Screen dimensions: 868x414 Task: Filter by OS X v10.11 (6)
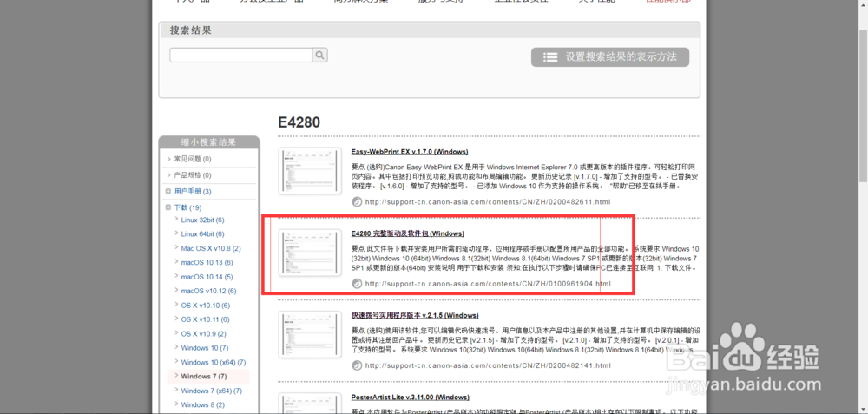click(x=206, y=319)
